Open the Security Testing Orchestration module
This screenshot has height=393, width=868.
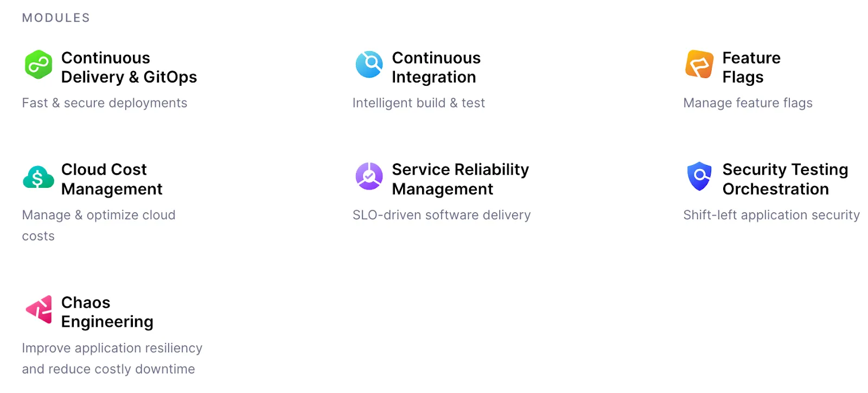(784, 179)
